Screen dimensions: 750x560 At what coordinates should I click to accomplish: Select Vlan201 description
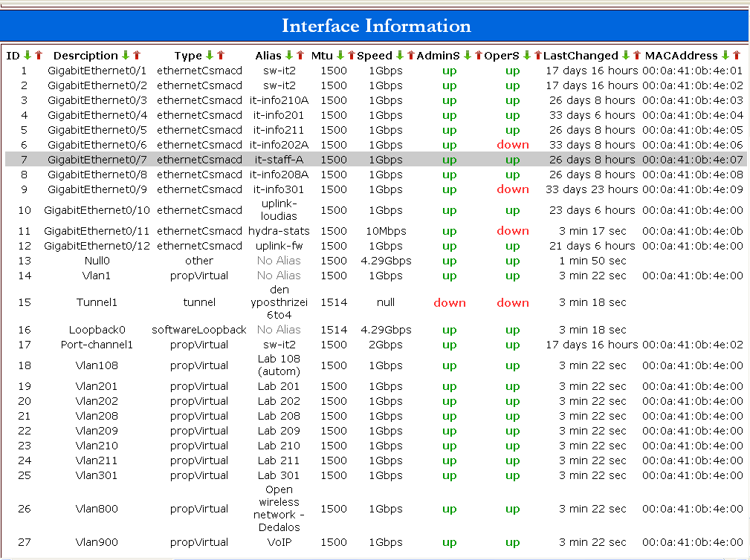pos(97,386)
